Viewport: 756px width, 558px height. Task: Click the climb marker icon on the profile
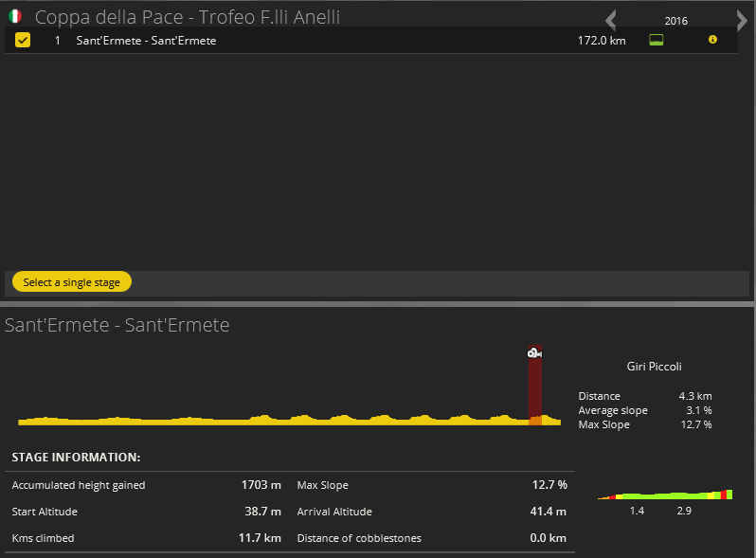[534, 353]
